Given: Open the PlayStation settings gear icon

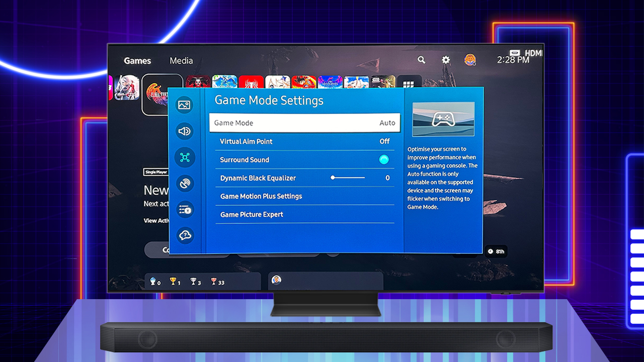Looking at the screenshot, I should (446, 60).
